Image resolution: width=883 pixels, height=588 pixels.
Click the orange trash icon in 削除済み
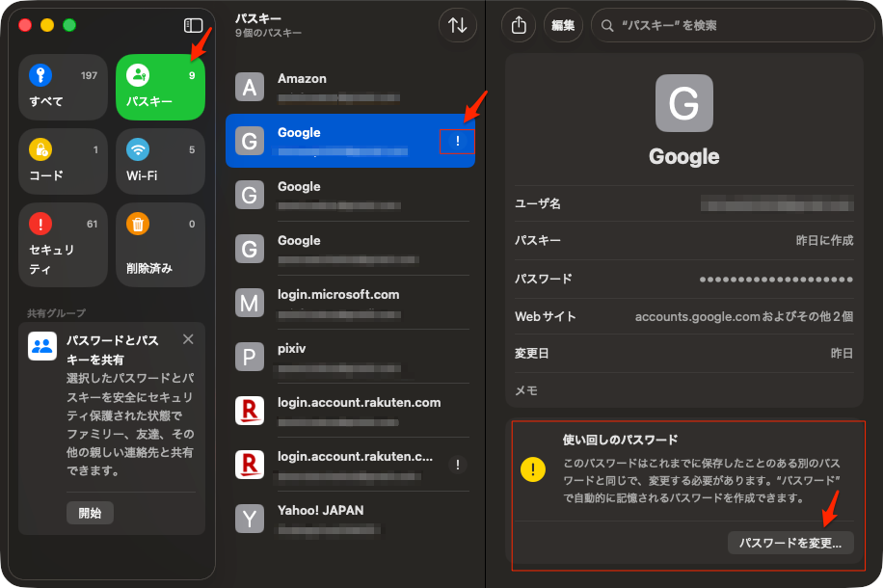point(138,224)
